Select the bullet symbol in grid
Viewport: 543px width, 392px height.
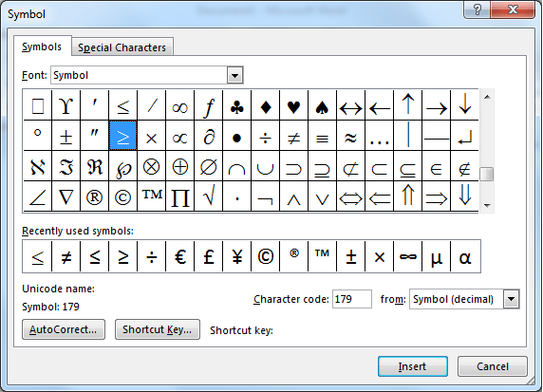[237, 136]
